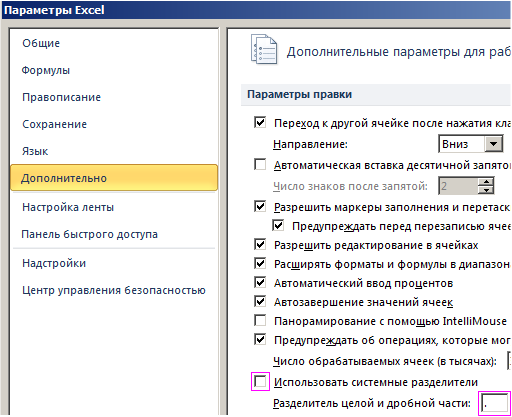
Task: Enable Автоматическая вставка десятичной запятой
Action: 260,164
